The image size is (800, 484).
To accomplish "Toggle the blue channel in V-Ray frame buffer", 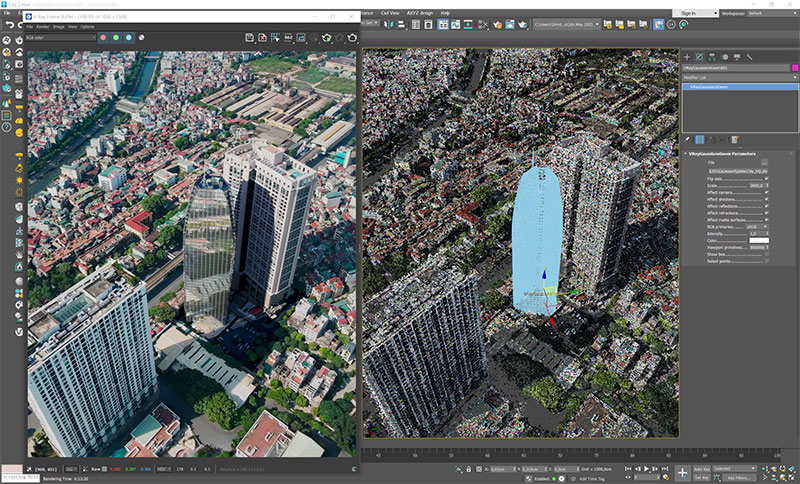I will (x=128, y=37).
